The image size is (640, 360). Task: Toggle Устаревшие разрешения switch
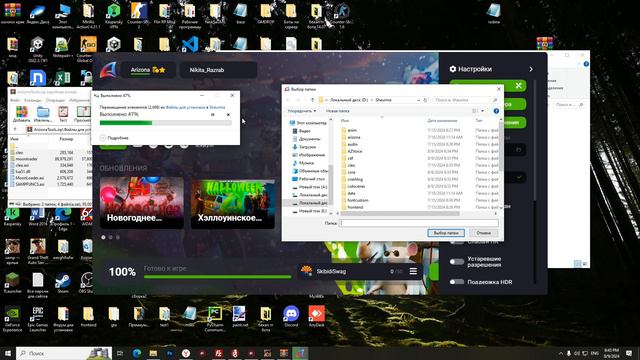click(x=457, y=262)
